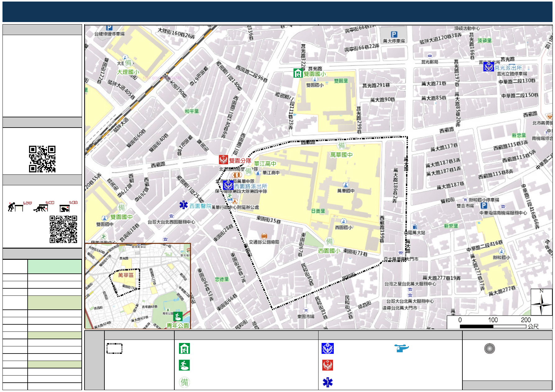Screen dimensions: 555x392
Task: Click the 備 marker above 萬華國中 label
Action: click(342, 146)
